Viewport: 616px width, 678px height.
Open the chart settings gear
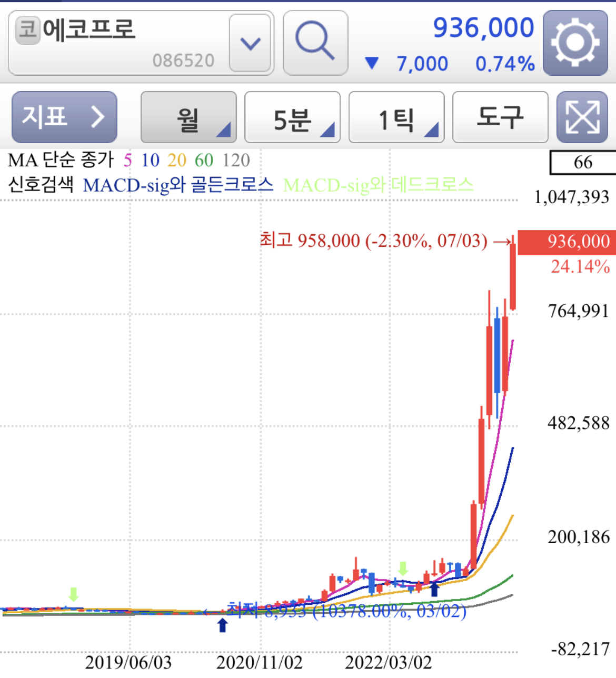click(x=575, y=43)
